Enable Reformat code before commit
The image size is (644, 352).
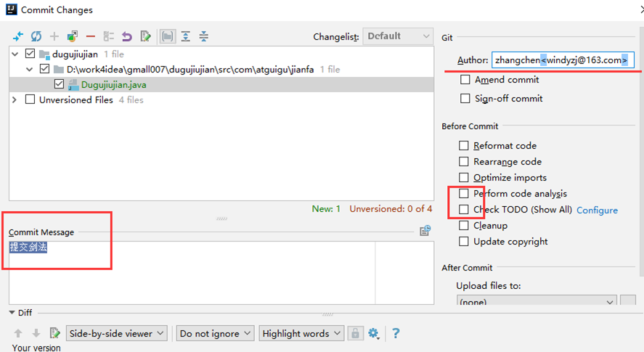pyautogui.click(x=464, y=145)
